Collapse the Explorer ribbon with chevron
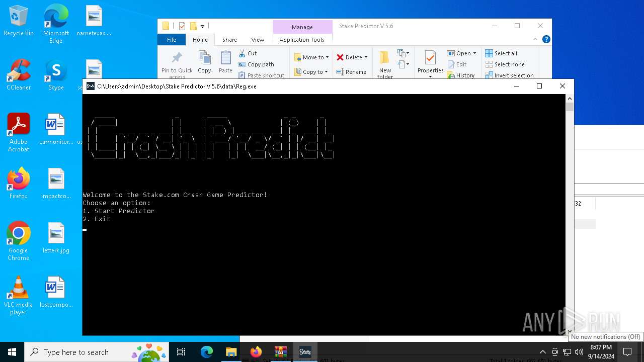644x362 pixels. [535, 39]
